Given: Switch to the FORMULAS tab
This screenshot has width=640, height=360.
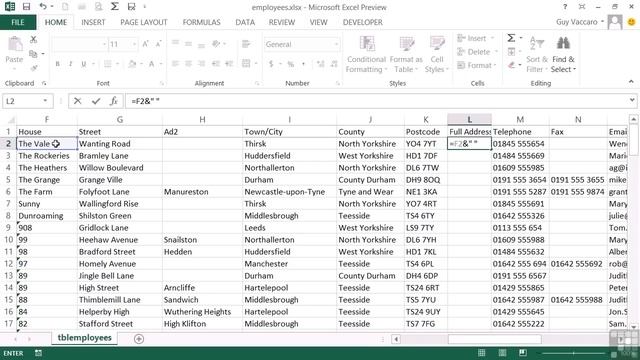Looking at the screenshot, I should [x=201, y=22].
